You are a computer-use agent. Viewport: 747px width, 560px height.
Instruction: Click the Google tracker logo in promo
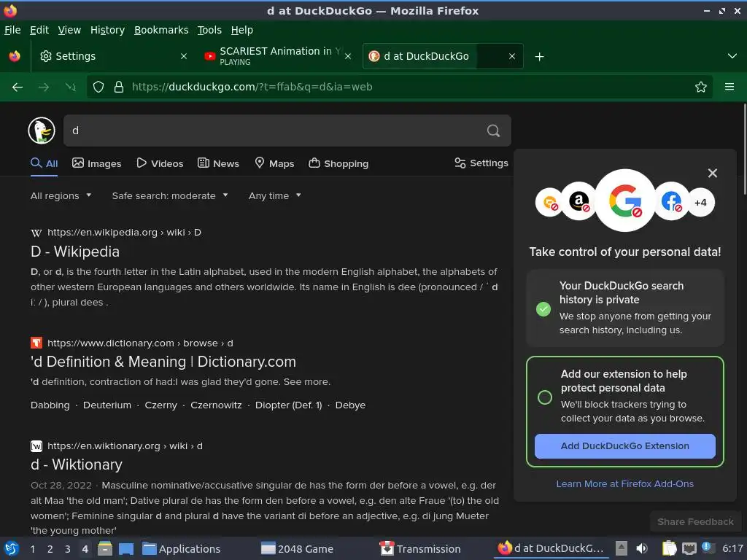coord(625,200)
